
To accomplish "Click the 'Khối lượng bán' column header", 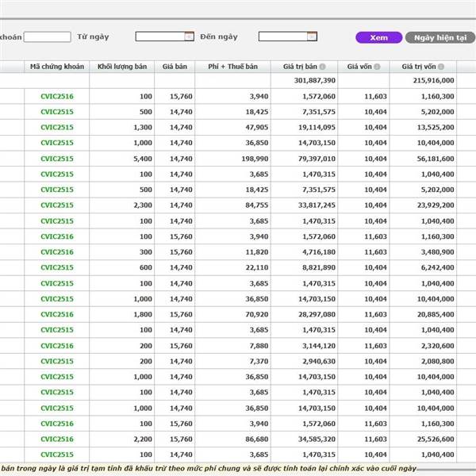I will pos(121,67).
